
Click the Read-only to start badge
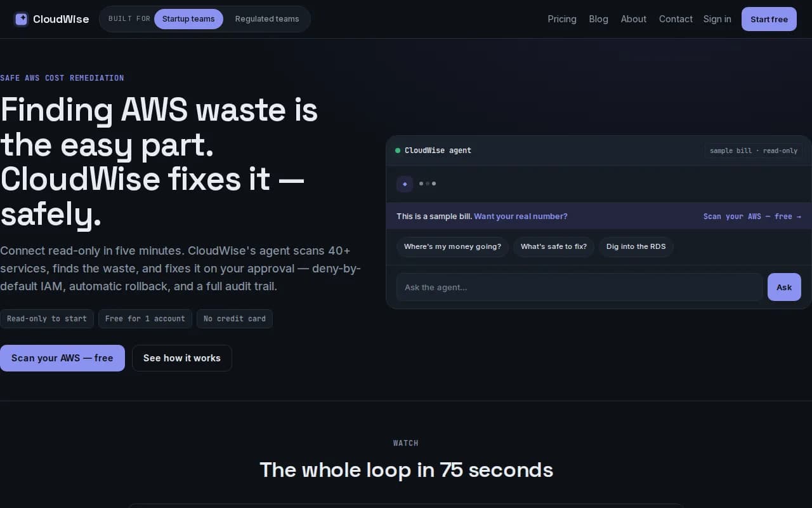tap(47, 319)
